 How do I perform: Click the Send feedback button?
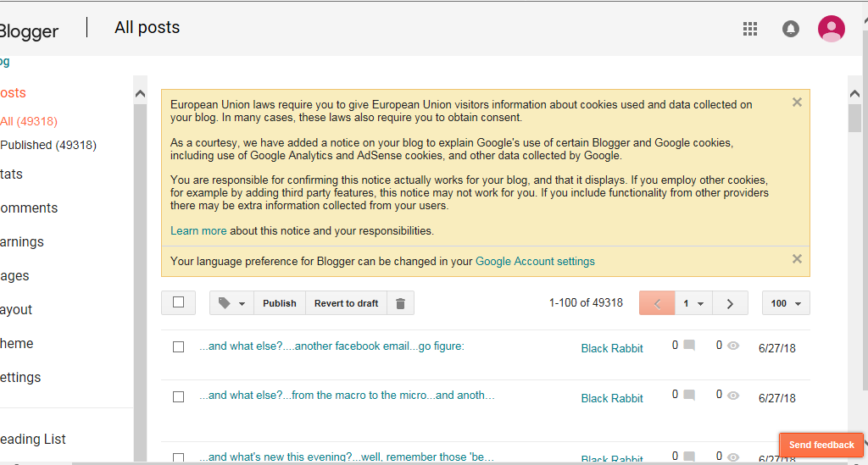(821, 445)
